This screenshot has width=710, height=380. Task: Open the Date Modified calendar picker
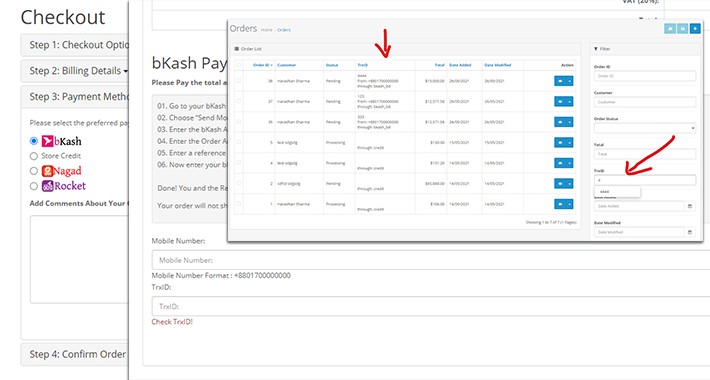coord(690,232)
